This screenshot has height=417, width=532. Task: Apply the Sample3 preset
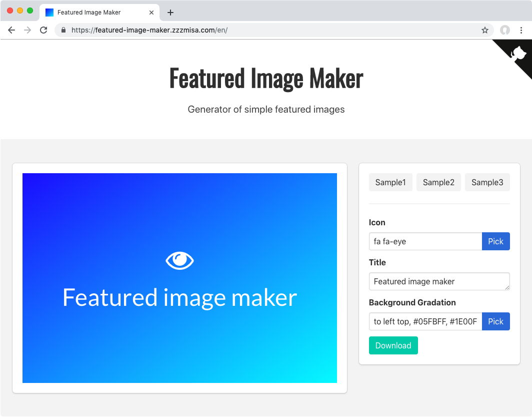click(x=487, y=182)
